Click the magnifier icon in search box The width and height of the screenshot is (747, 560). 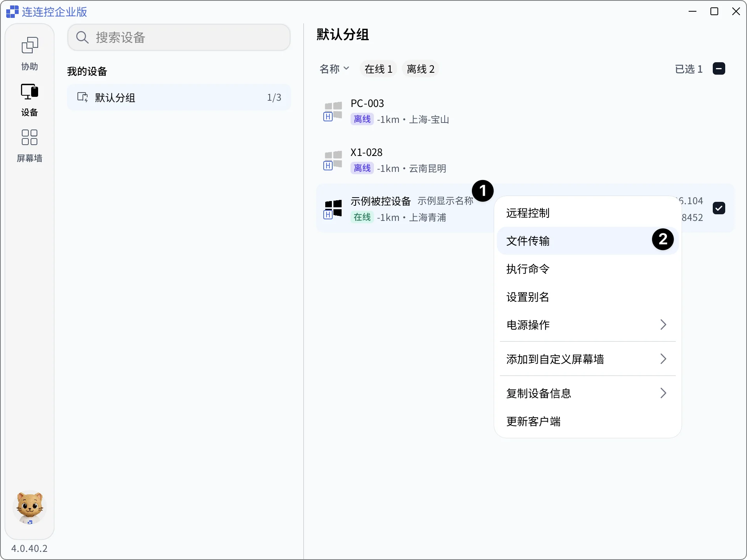tap(82, 37)
